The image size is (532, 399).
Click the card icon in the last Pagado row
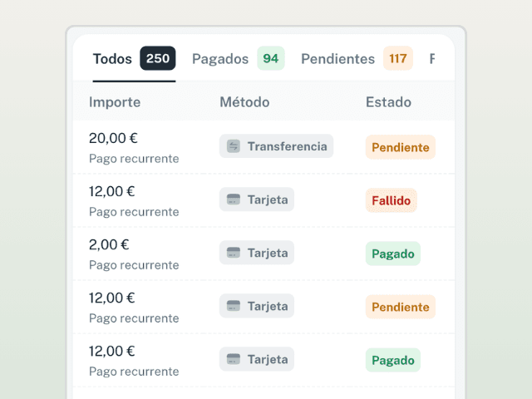[x=234, y=359]
